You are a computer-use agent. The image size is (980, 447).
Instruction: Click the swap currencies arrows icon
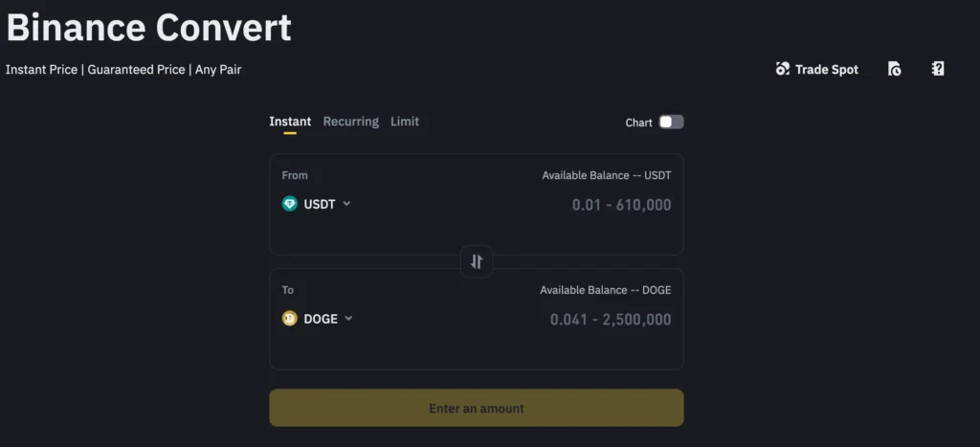coord(477,261)
